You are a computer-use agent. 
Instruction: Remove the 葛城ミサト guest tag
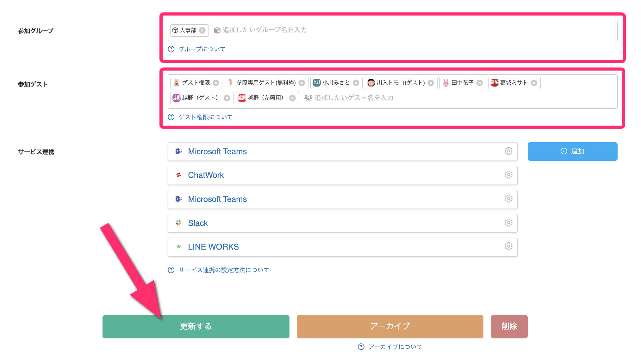[x=534, y=83]
